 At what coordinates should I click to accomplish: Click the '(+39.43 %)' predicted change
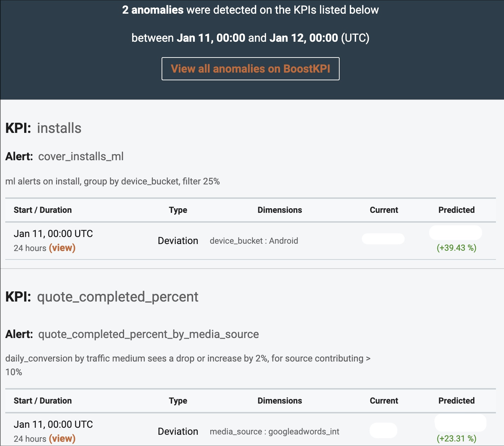[456, 248]
